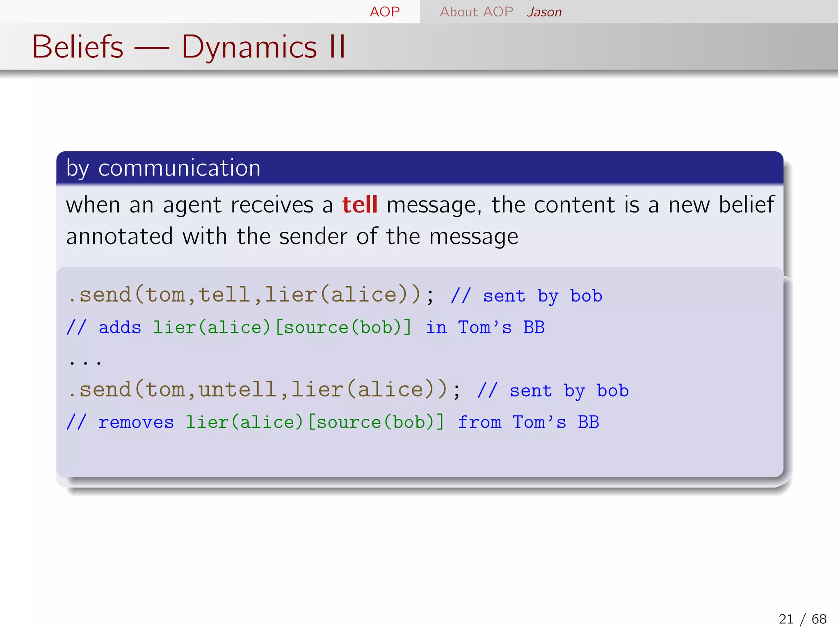Click 'in Tom's BB' text
840x630 pixels.
coord(485,327)
